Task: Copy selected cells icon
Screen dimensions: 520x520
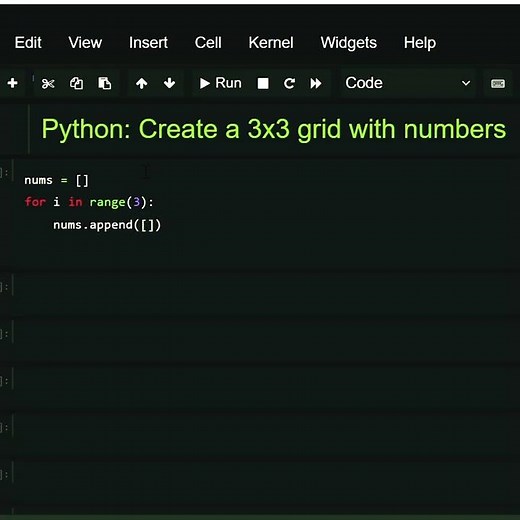Action: tap(76, 83)
